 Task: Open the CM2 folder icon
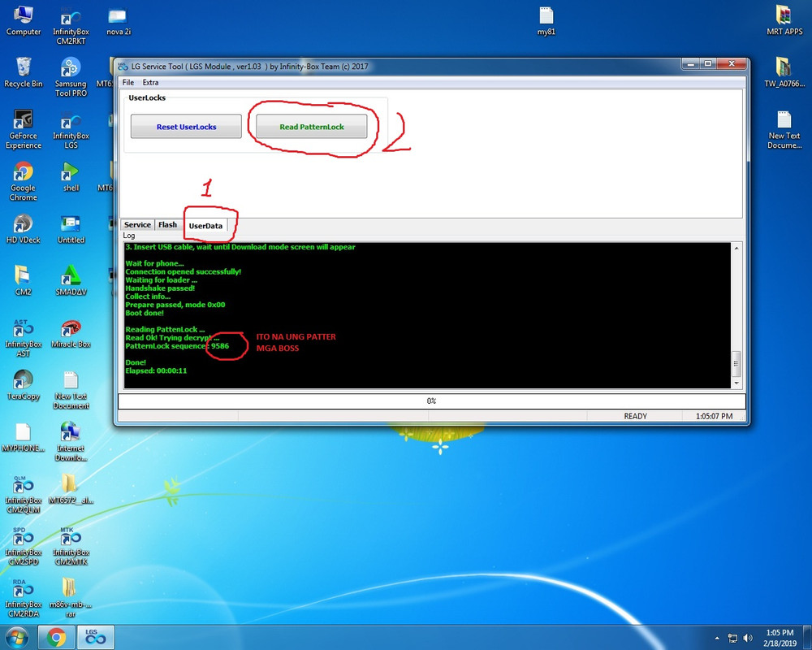(x=24, y=281)
